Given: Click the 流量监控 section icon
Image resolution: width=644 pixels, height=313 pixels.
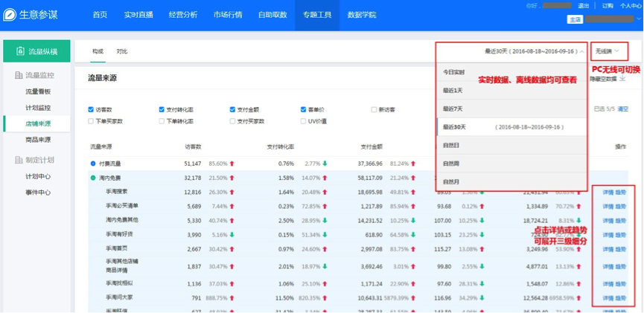Looking at the screenshot, I should (19, 75).
